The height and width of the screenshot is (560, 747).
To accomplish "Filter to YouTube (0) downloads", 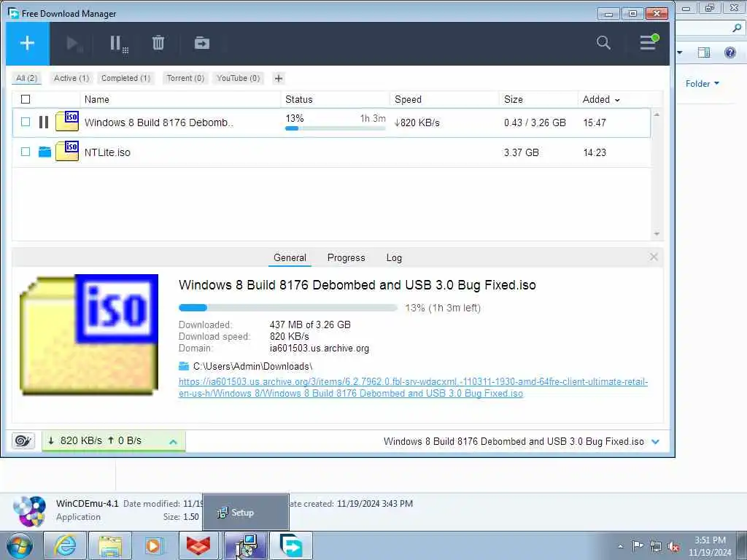I will pos(239,78).
